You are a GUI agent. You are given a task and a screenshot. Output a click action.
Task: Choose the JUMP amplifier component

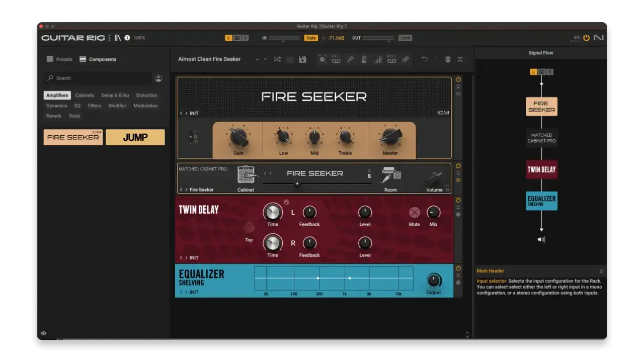click(x=135, y=137)
